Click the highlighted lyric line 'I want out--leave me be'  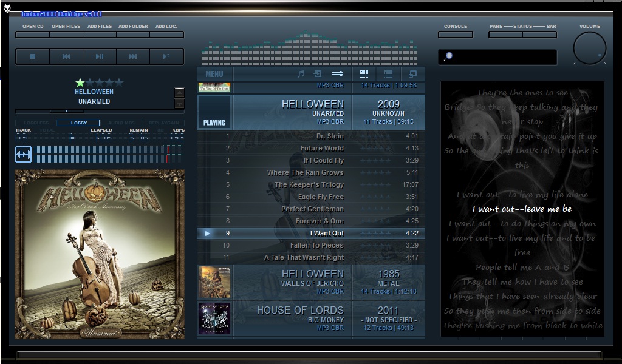click(x=522, y=209)
